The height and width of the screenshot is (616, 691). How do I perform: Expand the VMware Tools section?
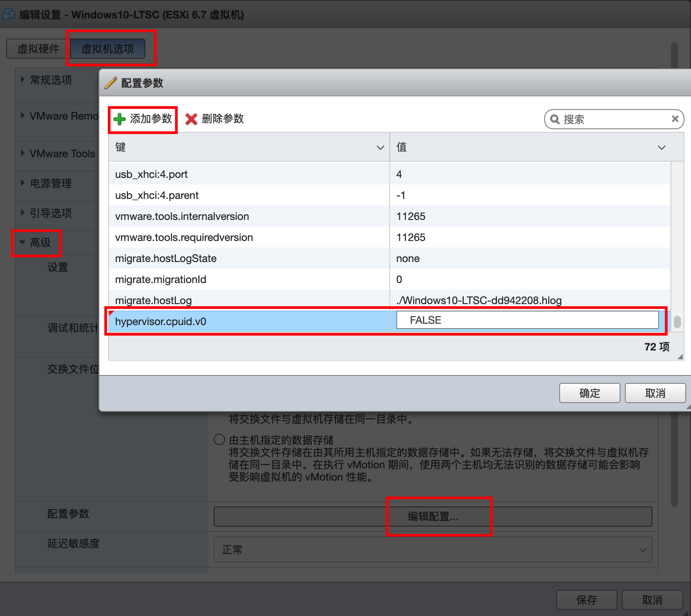[x=22, y=153]
